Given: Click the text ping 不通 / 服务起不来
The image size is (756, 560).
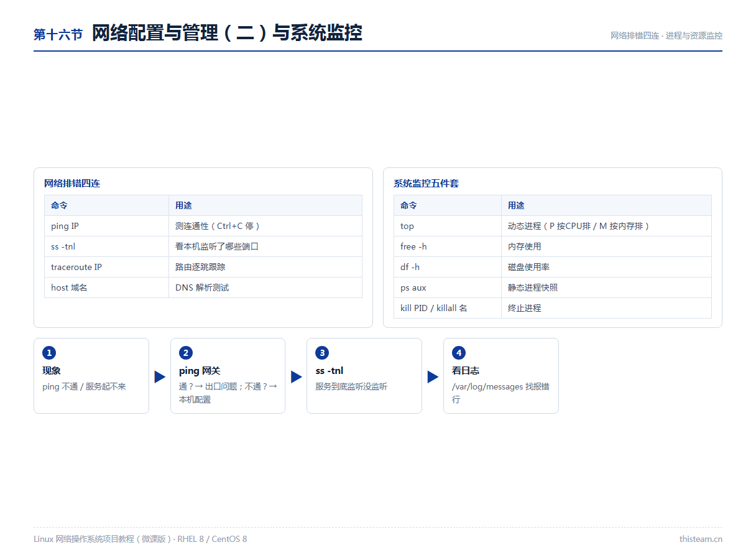Looking at the screenshot, I should [84, 386].
